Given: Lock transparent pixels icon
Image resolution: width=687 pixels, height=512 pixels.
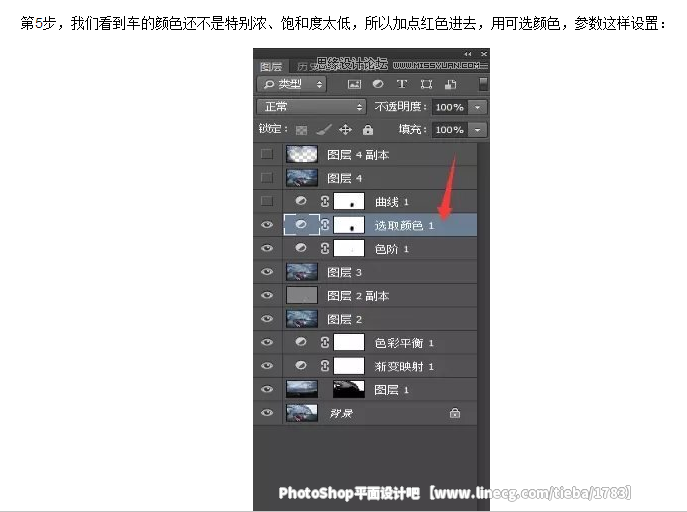Looking at the screenshot, I should pyautogui.click(x=301, y=130).
